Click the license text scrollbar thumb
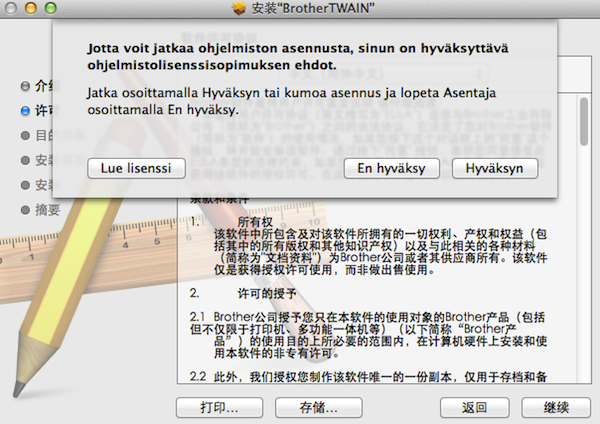 click(x=584, y=121)
